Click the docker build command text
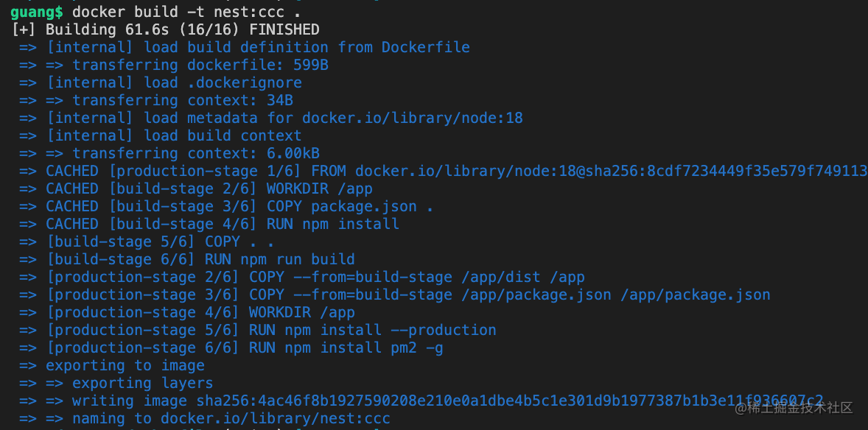 (x=186, y=13)
